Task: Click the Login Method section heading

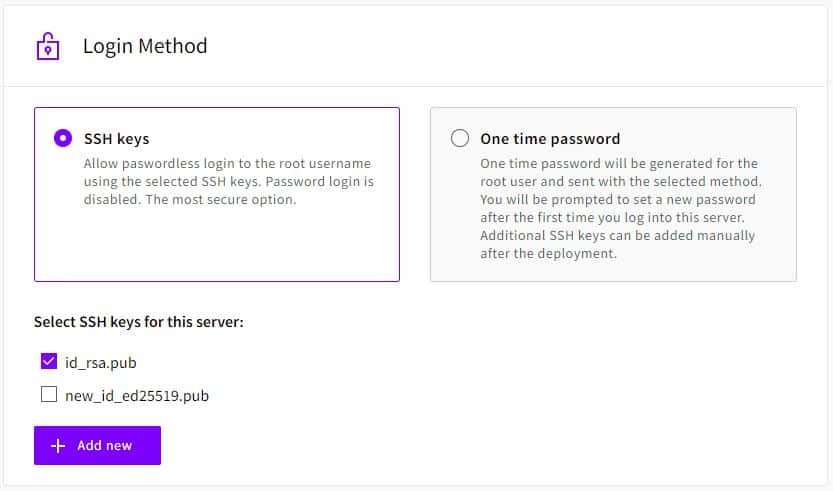Action: pyautogui.click(x=145, y=46)
